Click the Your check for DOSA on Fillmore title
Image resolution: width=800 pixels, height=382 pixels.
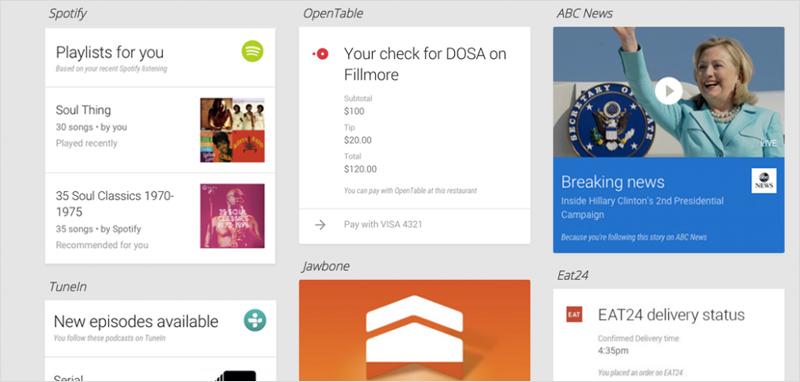coord(425,64)
